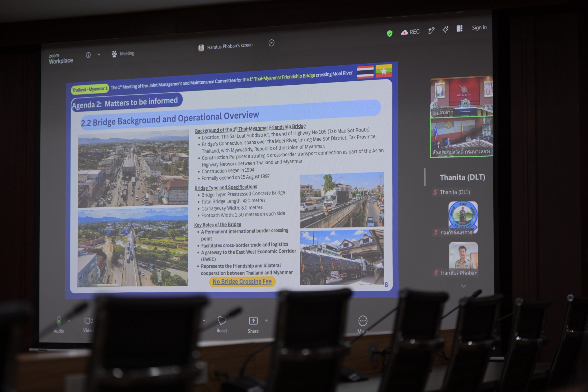
Task: Click the Key Roles of the Bridge heading
Action: [x=218, y=225]
